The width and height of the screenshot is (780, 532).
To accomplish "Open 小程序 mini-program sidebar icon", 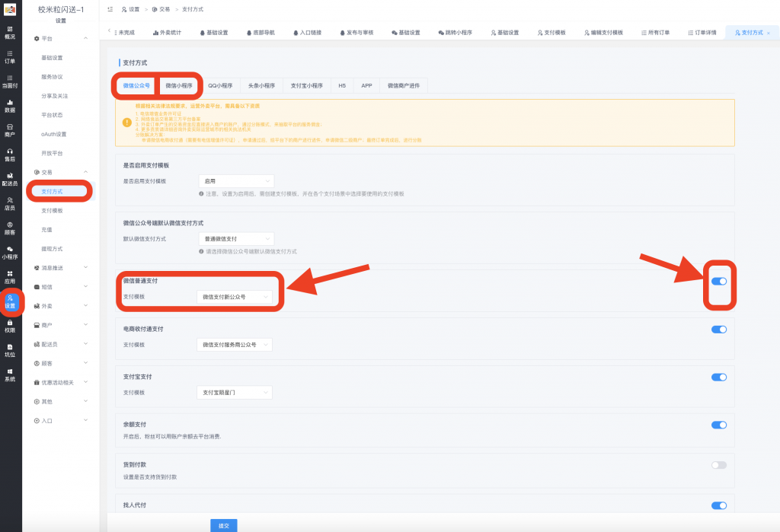I will (10, 252).
